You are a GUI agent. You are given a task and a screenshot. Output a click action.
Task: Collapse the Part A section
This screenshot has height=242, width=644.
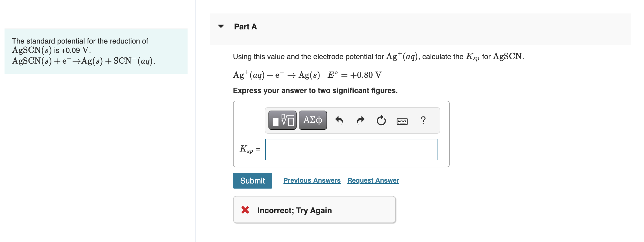pyautogui.click(x=221, y=26)
